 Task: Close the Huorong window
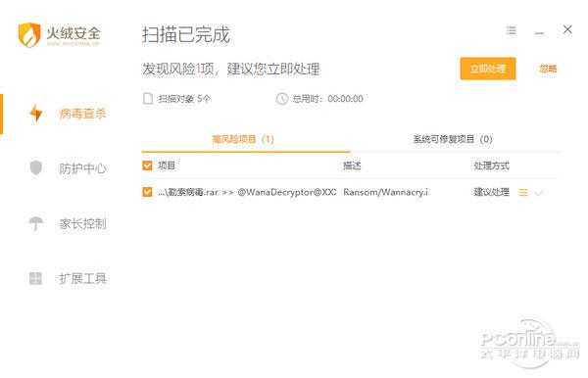coord(567,29)
